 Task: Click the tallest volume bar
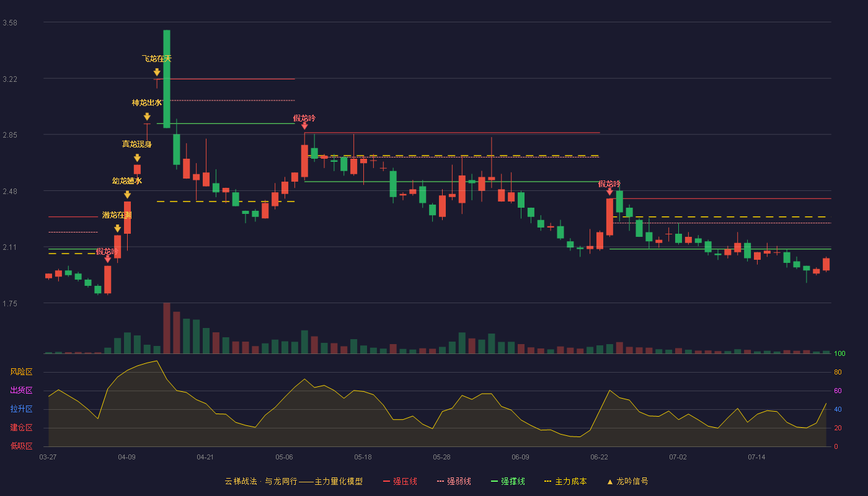pyautogui.click(x=167, y=328)
